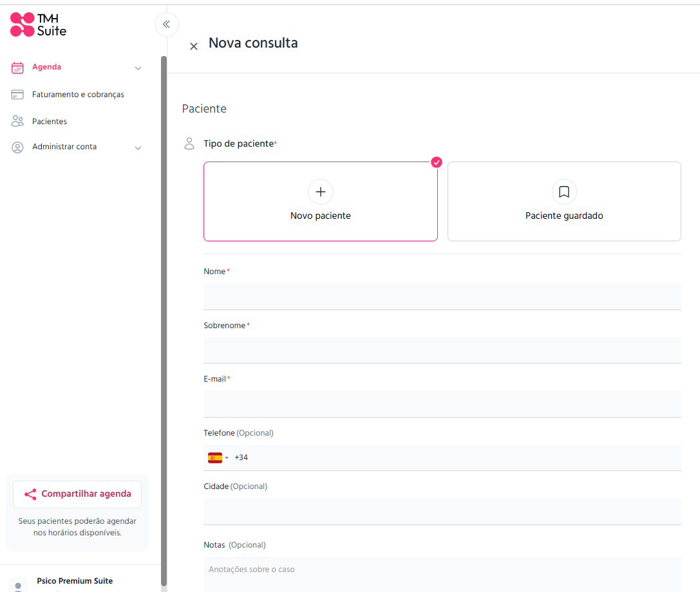The height and width of the screenshot is (592, 700).
Task: Click the Compartilhar agenda button
Action: (77, 494)
